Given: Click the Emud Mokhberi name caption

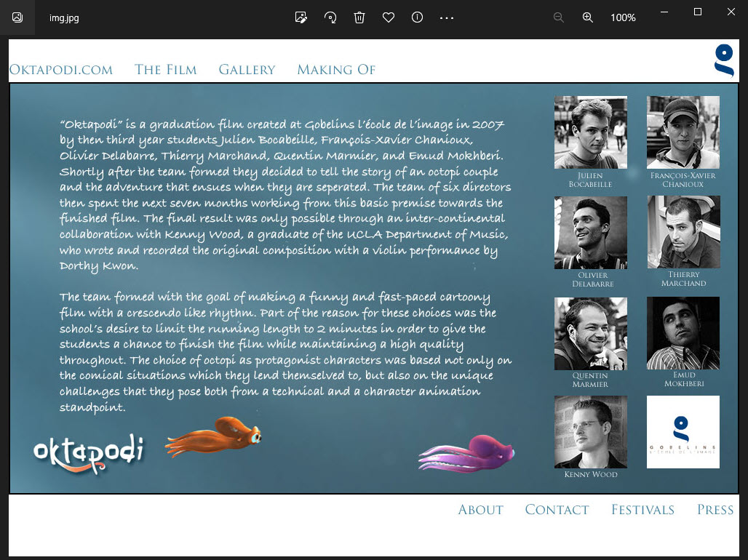Looking at the screenshot, I should click(x=684, y=379).
